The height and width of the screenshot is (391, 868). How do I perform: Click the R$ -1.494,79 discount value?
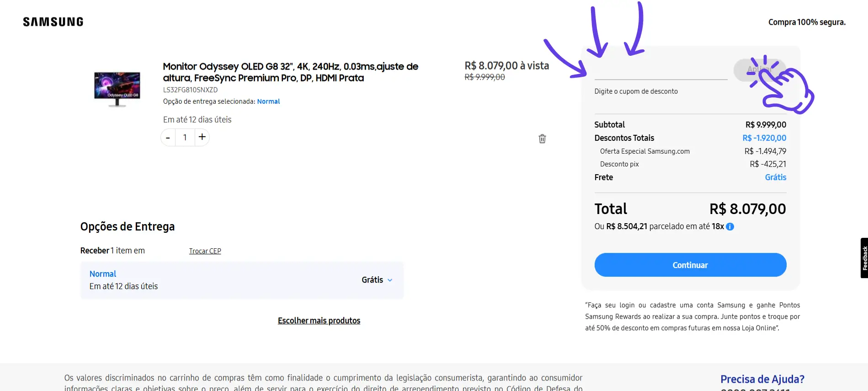point(765,151)
